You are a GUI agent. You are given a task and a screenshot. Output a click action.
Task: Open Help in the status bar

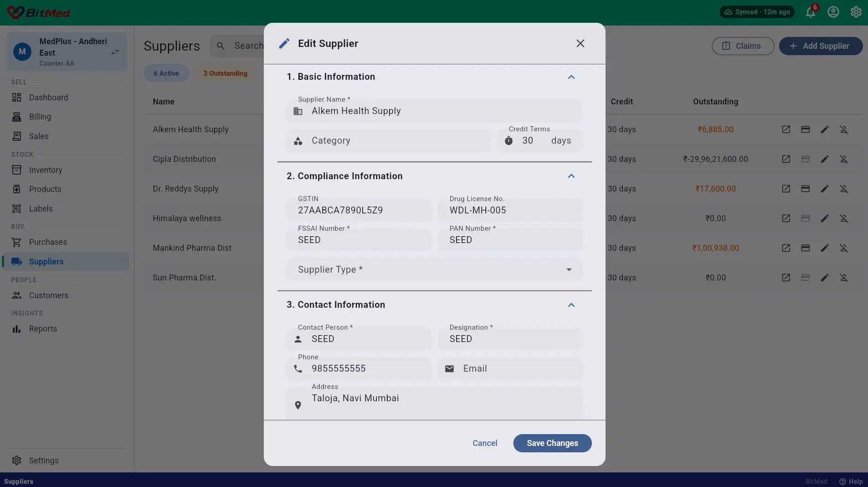point(851,482)
